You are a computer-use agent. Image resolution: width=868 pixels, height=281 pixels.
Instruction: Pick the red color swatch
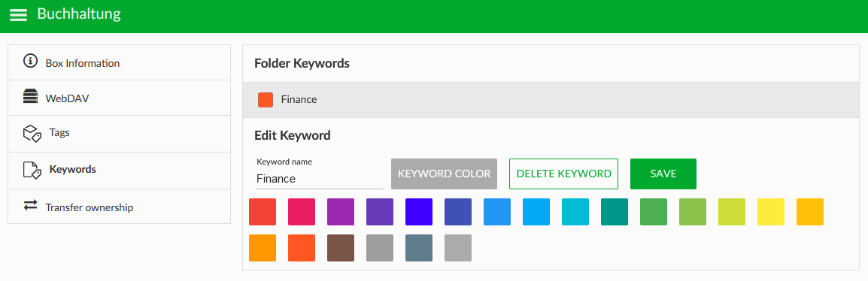tap(263, 212)
